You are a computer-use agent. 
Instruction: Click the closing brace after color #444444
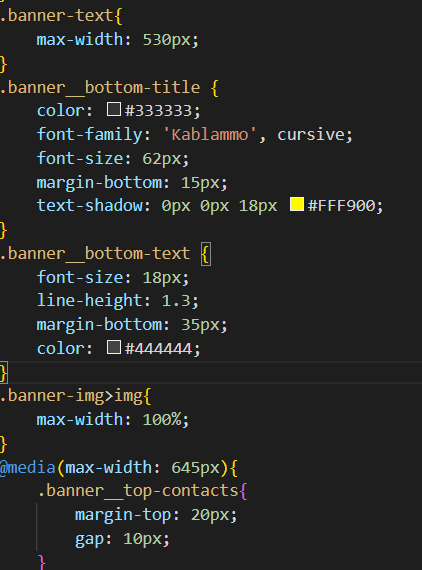[4, 373]
